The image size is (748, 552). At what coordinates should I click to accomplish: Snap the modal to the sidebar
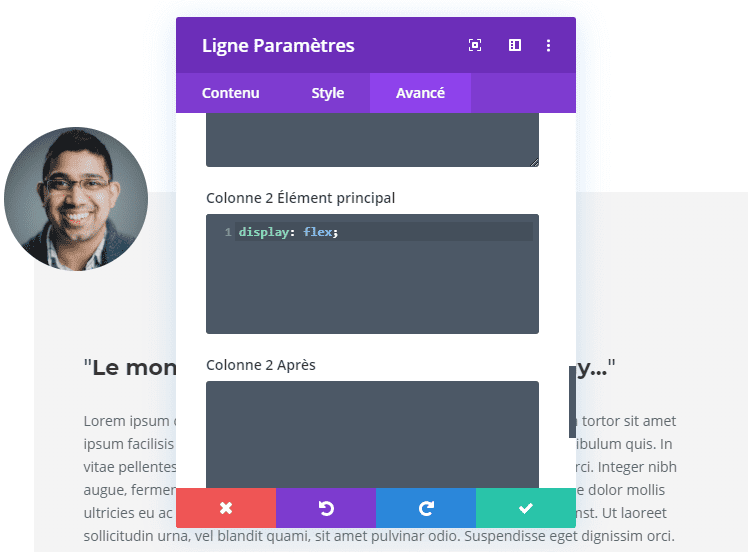pos(515,45)
